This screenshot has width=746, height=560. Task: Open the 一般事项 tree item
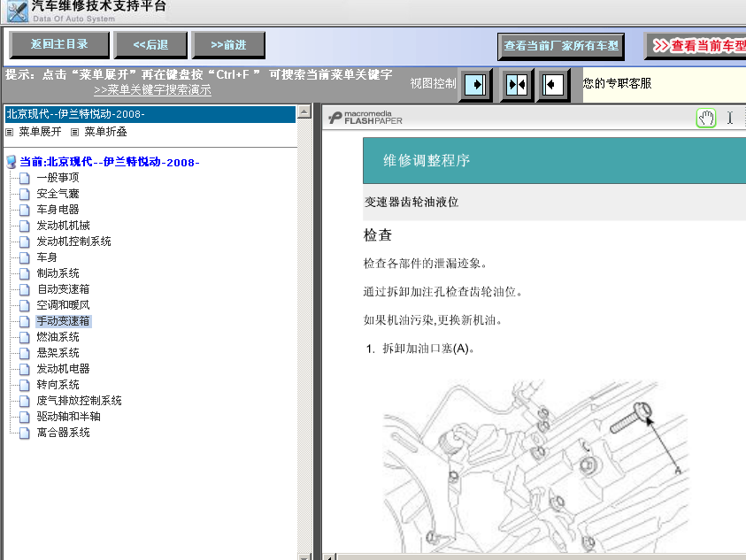58,178
